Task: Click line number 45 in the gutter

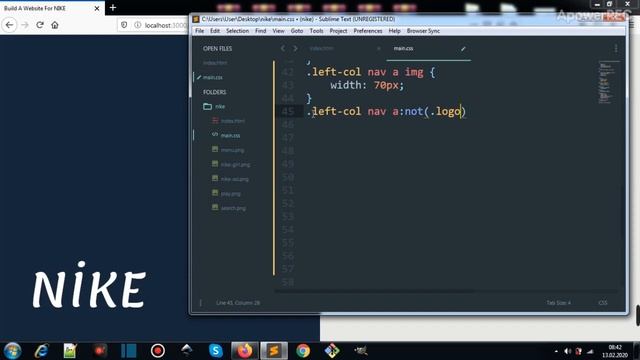Action: pos(287,111)
